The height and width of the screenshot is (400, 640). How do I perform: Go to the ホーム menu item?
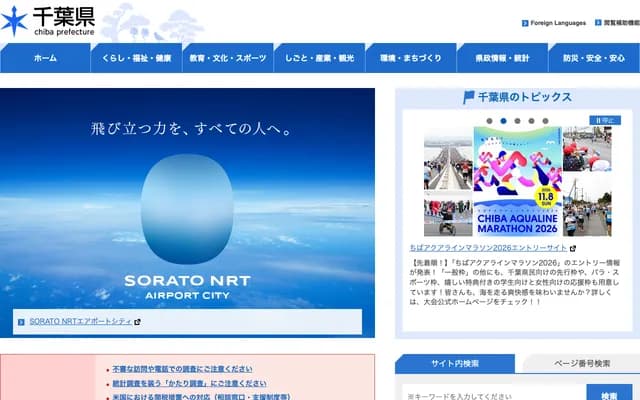[x=45, y=58]
